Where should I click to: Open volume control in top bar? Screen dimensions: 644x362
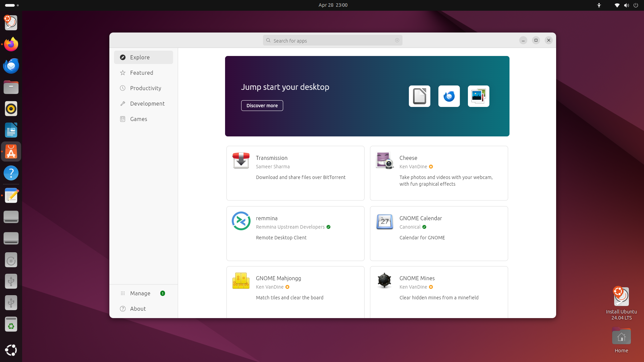click(x=626, y=5)
